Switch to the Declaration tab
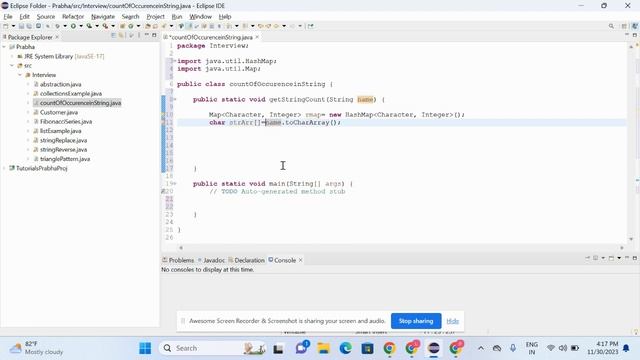The image size is (640, 360). coord(247,260)
